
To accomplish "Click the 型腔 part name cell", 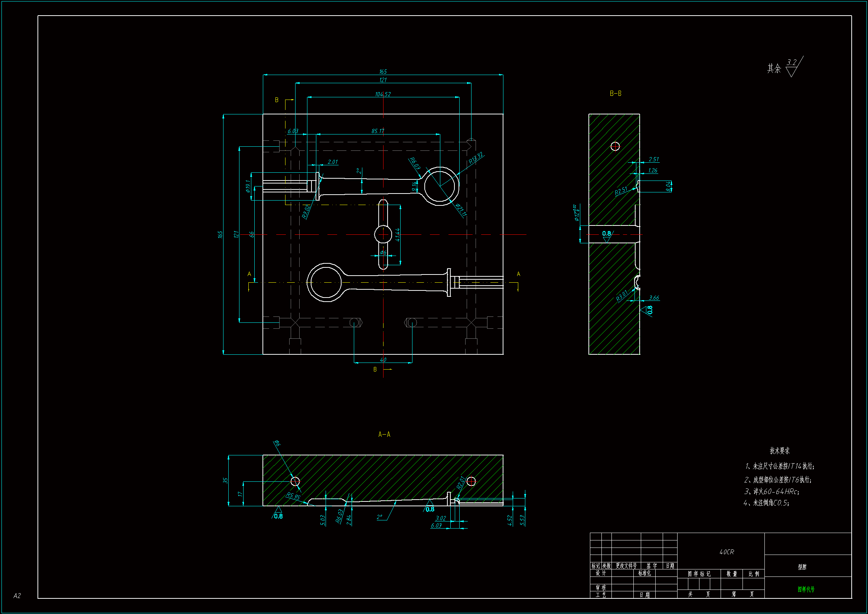I will tap(802, 567).
